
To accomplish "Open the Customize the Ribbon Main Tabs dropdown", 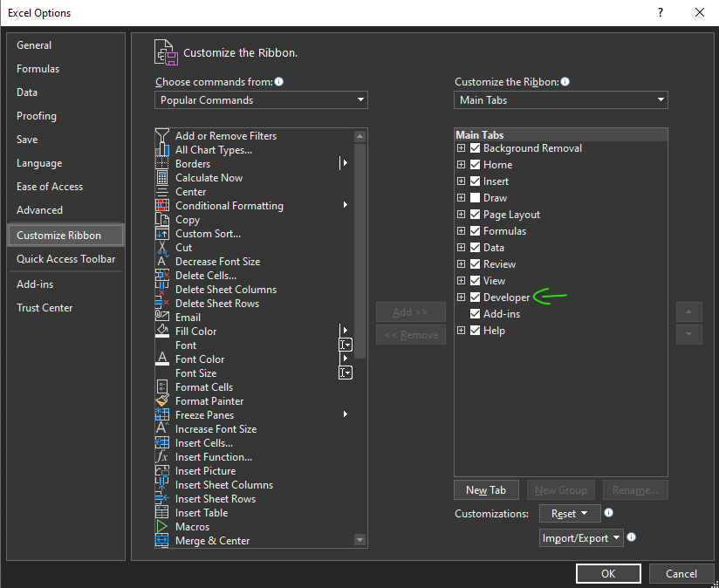I will click(561, 100).
